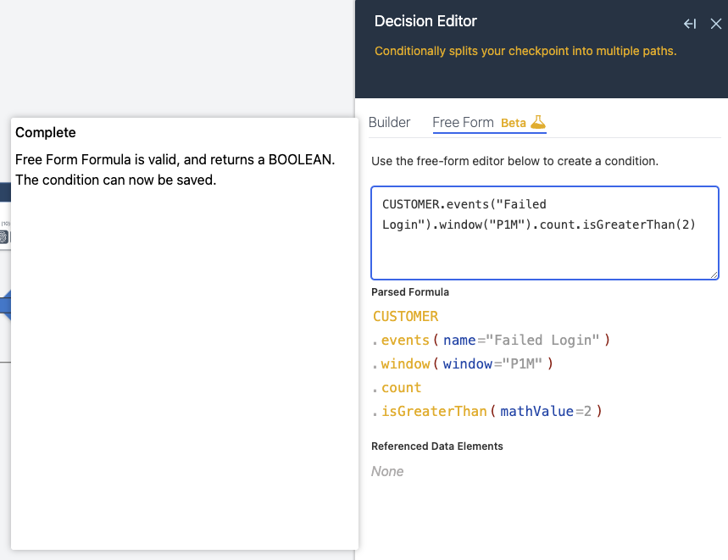
Task: Click None under Referenced Data Elements
Action: (x=387, y=471)
